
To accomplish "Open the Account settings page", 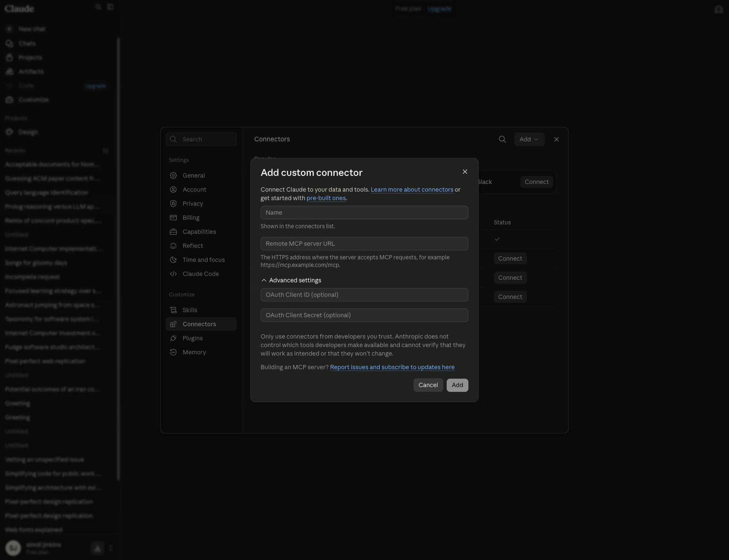I will [x=201, y=190].
